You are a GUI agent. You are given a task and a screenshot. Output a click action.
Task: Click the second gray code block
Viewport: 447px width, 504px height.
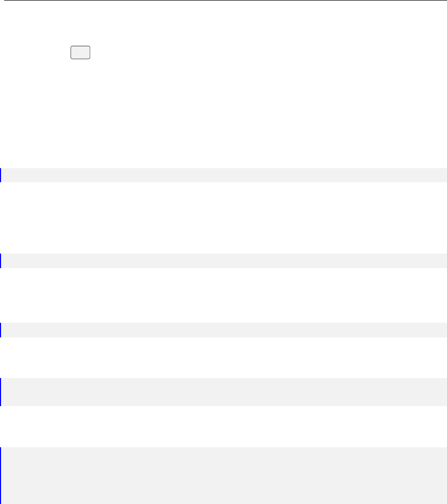click(224, 260)
